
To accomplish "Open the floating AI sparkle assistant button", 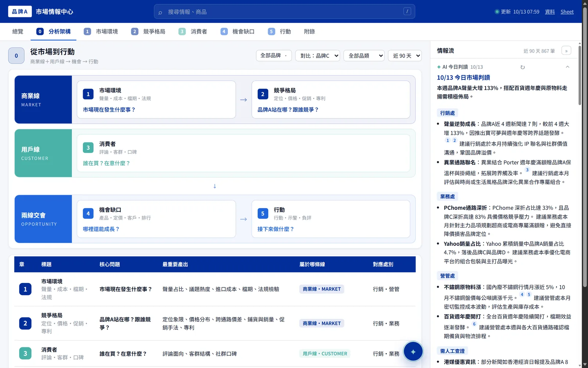I will tap(413, 351).
